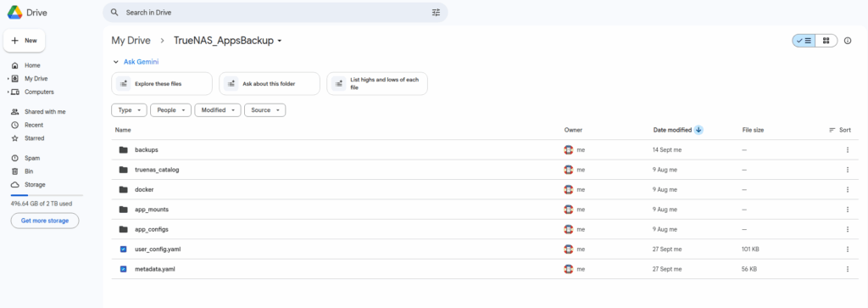Open more actions for app_configs
Viewport: 868px width, 308px height.
pos(847,229)
